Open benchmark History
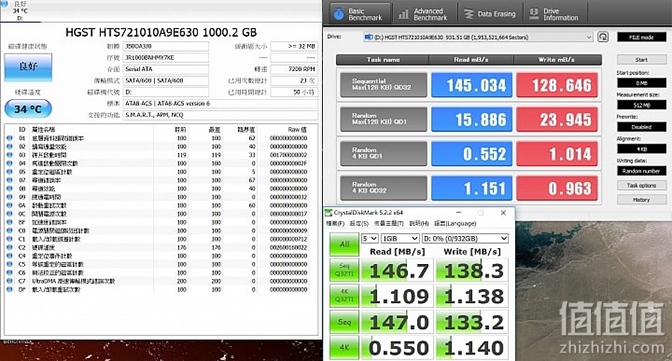The height and width of the screenshot is (361, 672). (x=641, y=200)
